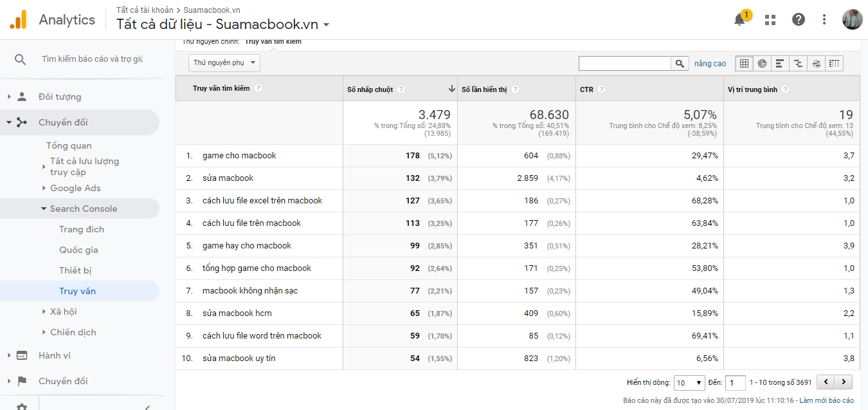Expand the Xã hội submenu
This screenshot has height=410, width=868.
click(44, 312)
